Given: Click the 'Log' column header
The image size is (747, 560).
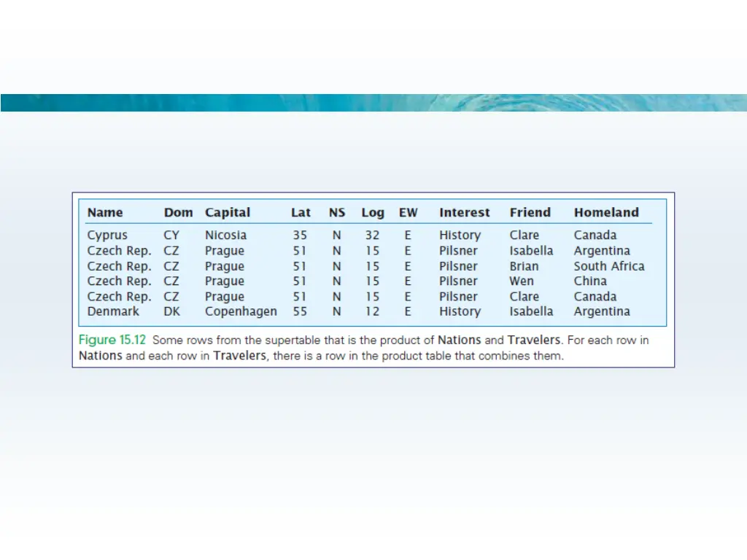Looking at the screenshot, I should pyautogui.click(x=373, y=213).
